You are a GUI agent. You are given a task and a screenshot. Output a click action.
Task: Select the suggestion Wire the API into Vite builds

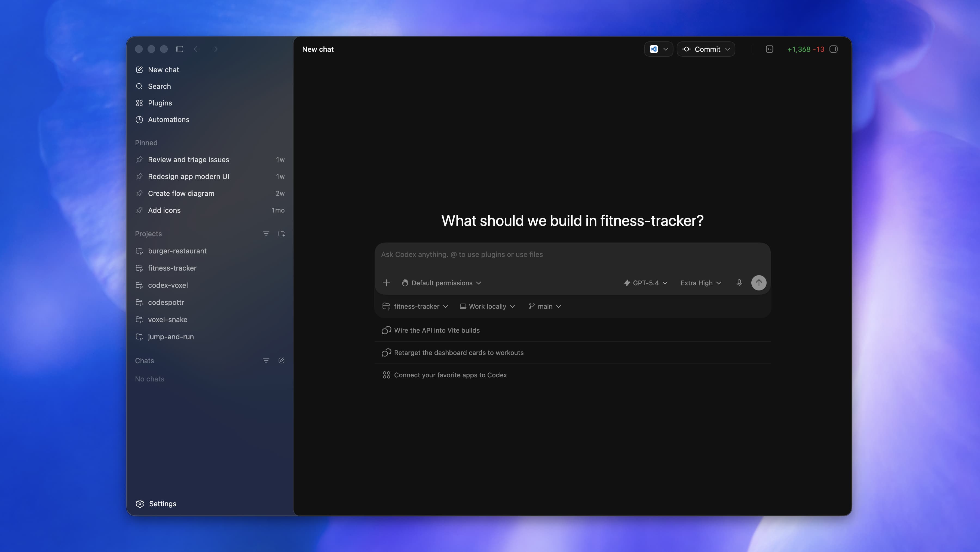click(436, 330)
